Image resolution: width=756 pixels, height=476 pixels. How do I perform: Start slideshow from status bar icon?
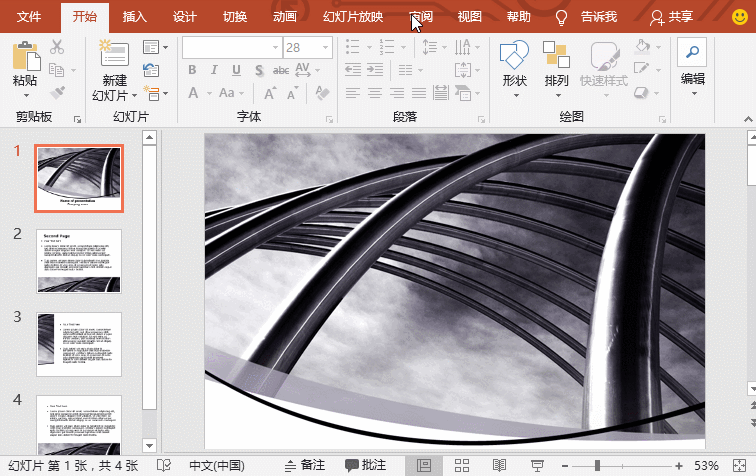pos(537,465)
